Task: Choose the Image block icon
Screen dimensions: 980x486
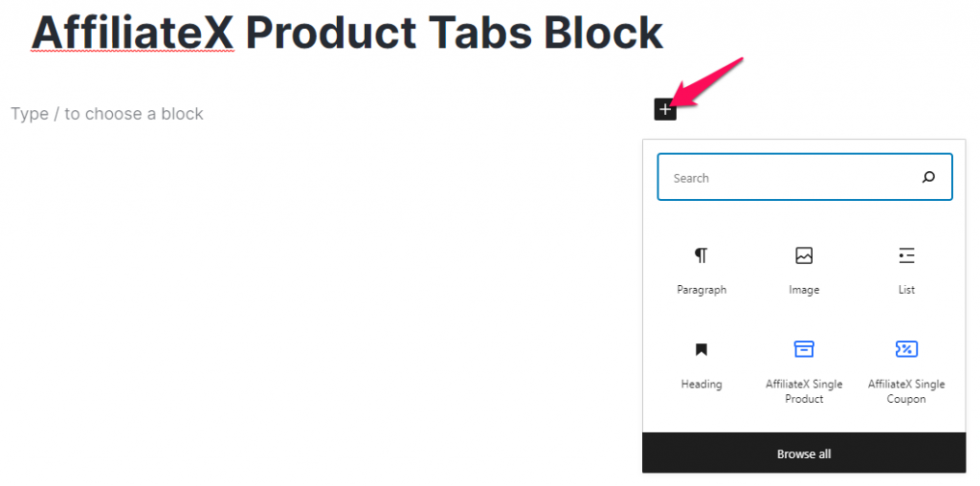Action: pos(804,254)
